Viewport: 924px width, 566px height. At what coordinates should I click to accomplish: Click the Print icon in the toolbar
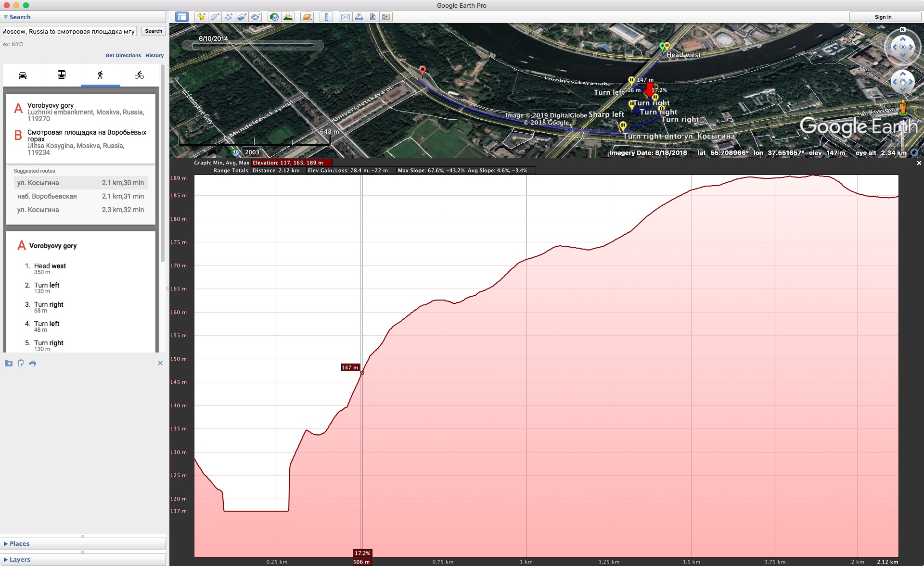coord(359,17)
